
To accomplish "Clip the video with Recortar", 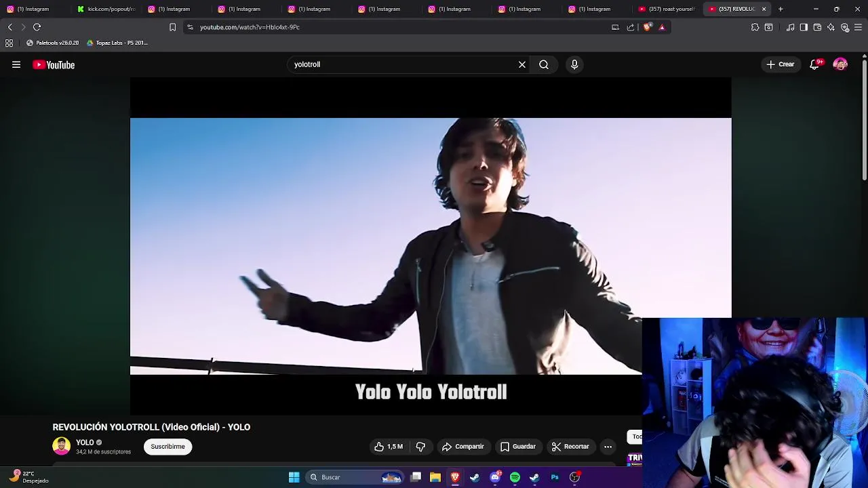I will [570, 447].
